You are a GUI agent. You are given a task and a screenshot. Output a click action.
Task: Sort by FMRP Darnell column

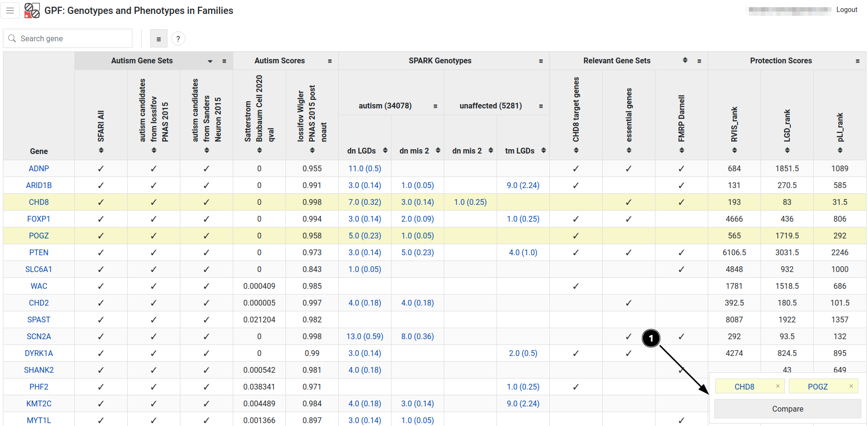682,150
